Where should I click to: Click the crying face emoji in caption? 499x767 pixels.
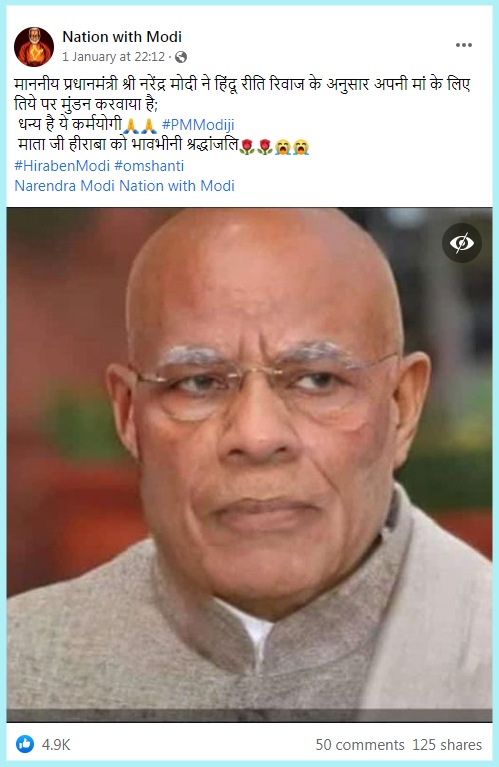tap(292, 146)
